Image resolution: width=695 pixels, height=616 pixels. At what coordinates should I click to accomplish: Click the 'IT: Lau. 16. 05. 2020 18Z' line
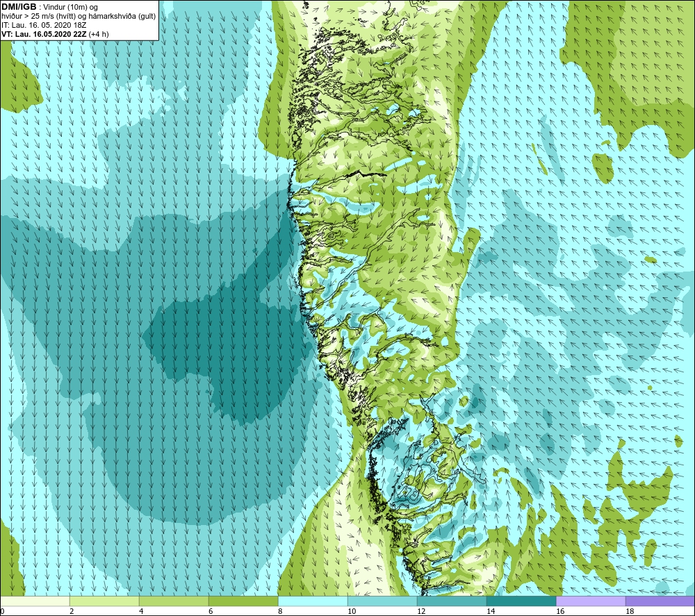pos(44,25)
